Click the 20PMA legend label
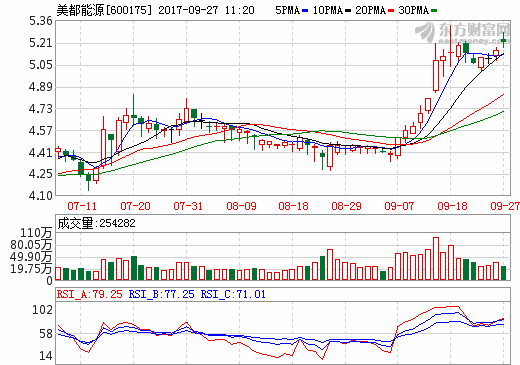520x365 pixels. click(x=370, y=10)
